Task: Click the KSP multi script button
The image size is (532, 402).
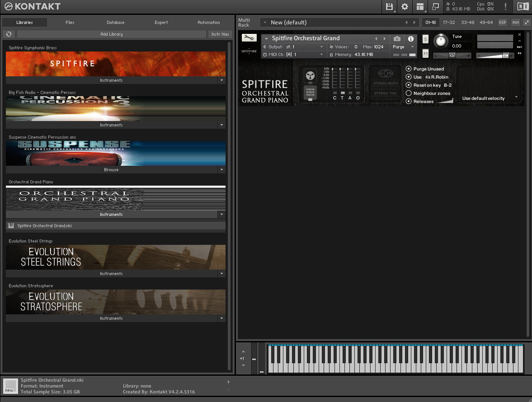Action: click(503, 23)
